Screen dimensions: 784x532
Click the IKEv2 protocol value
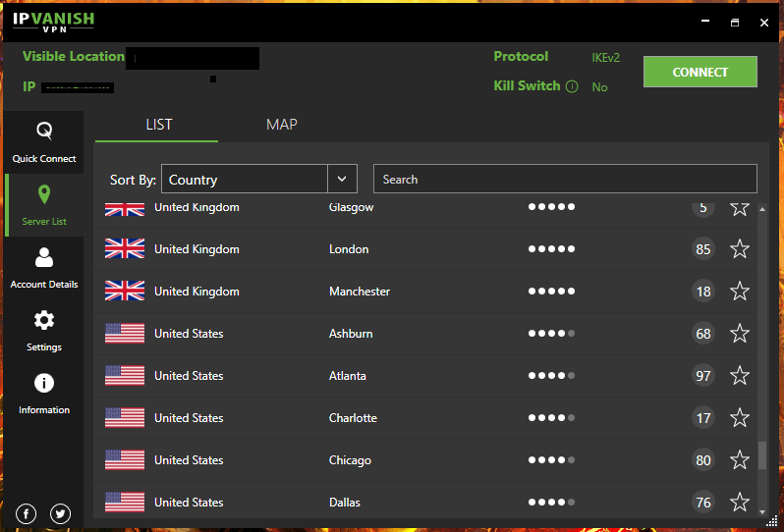(605, 58)
